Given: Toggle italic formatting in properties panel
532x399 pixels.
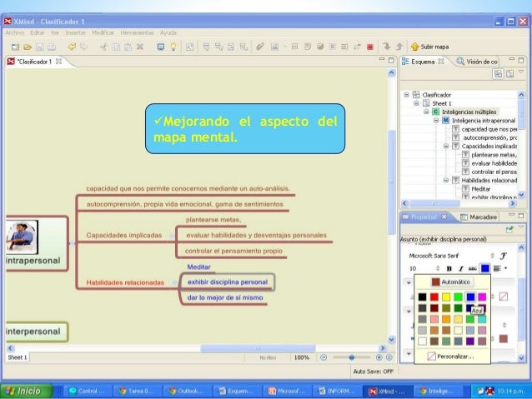Looking at the screenshot, I should point(460,268).
